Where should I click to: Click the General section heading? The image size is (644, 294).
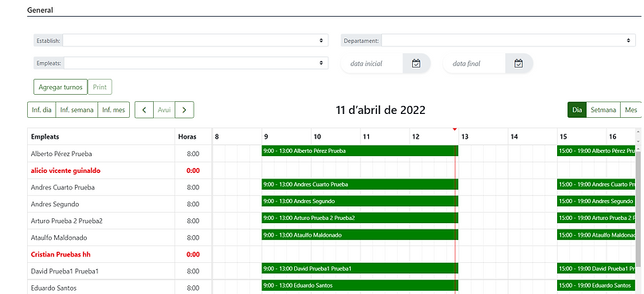pyautogui.click(x=40, y=10)
